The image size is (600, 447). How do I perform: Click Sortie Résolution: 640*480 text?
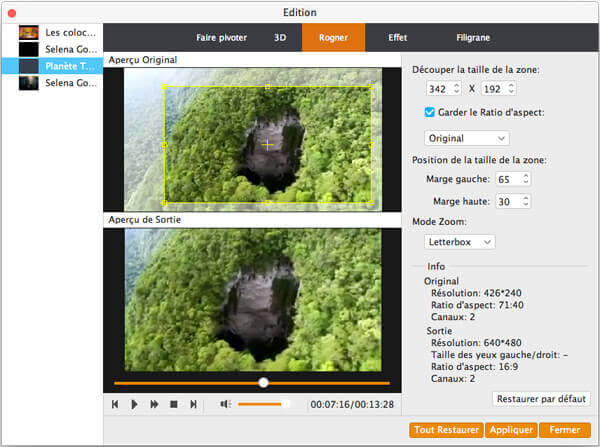[x=476, y=343]
